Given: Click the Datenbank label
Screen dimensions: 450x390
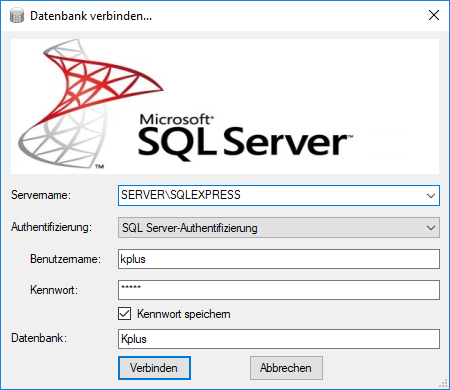Looking at the screenshot, I should [39, 338].
